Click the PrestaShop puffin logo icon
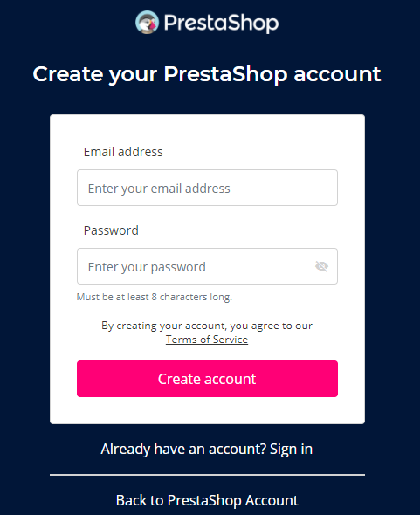The height and width of the screenshot is (515, 420). [147, 23]
